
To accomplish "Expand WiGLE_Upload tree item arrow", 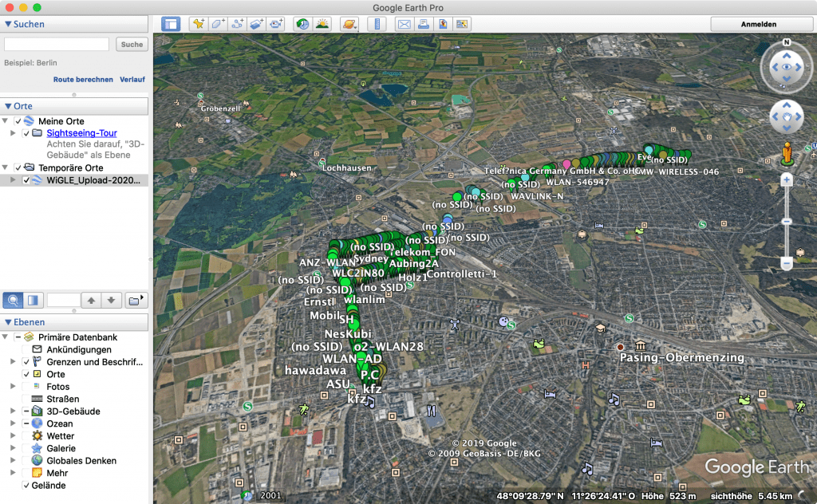I will click(x=13, y=180).
